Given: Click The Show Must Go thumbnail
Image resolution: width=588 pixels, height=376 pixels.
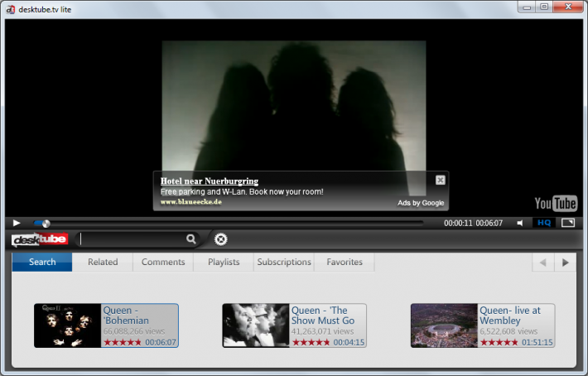Looking at the screenshot, I should 256,325.
